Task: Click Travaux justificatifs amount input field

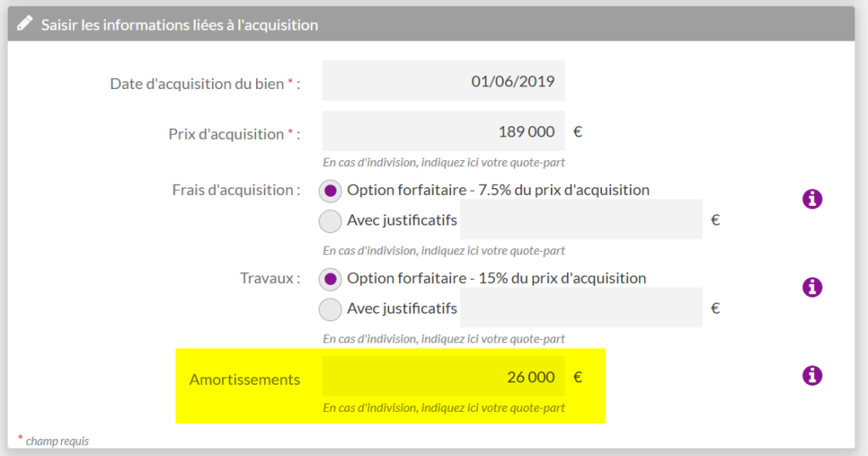Action: click(581, 309)
